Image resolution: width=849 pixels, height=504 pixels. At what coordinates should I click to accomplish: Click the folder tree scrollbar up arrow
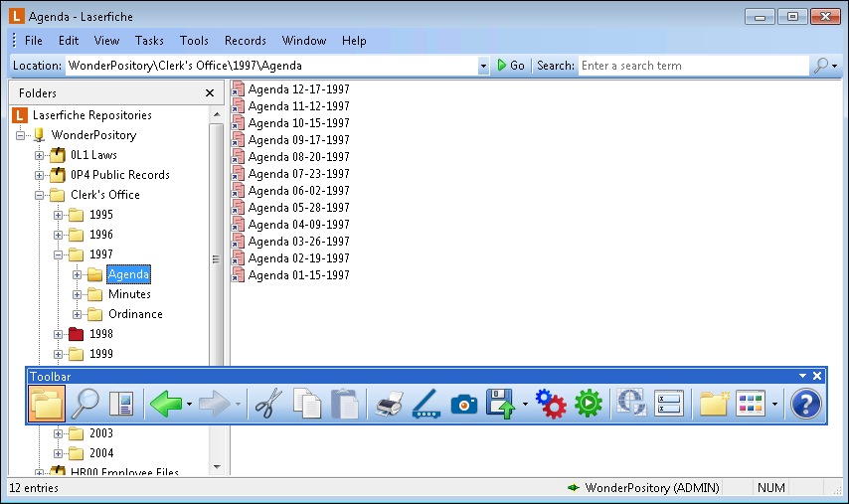point(217,114)
